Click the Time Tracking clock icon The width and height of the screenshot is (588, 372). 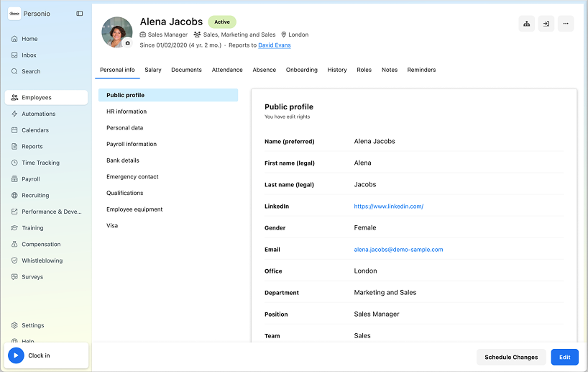coord(14,163)
